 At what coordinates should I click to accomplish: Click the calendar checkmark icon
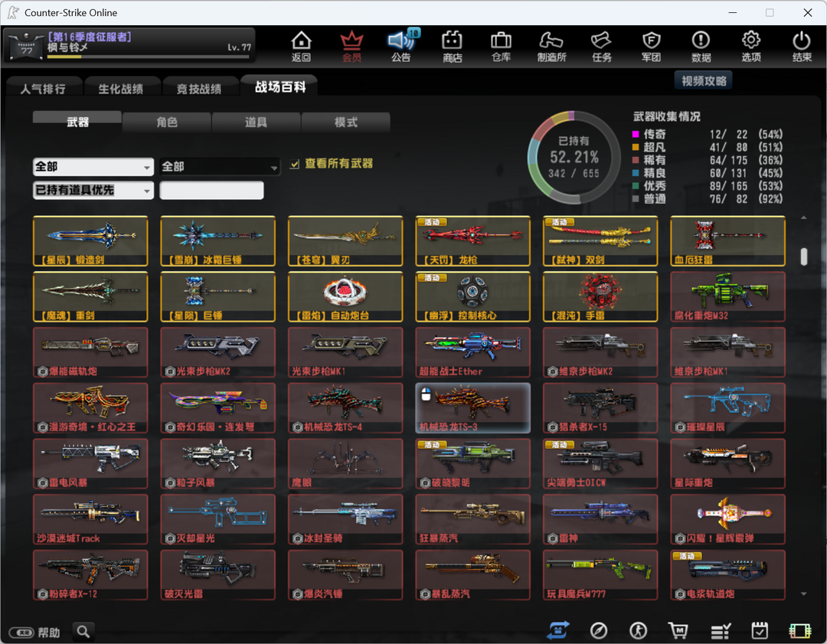760,630
